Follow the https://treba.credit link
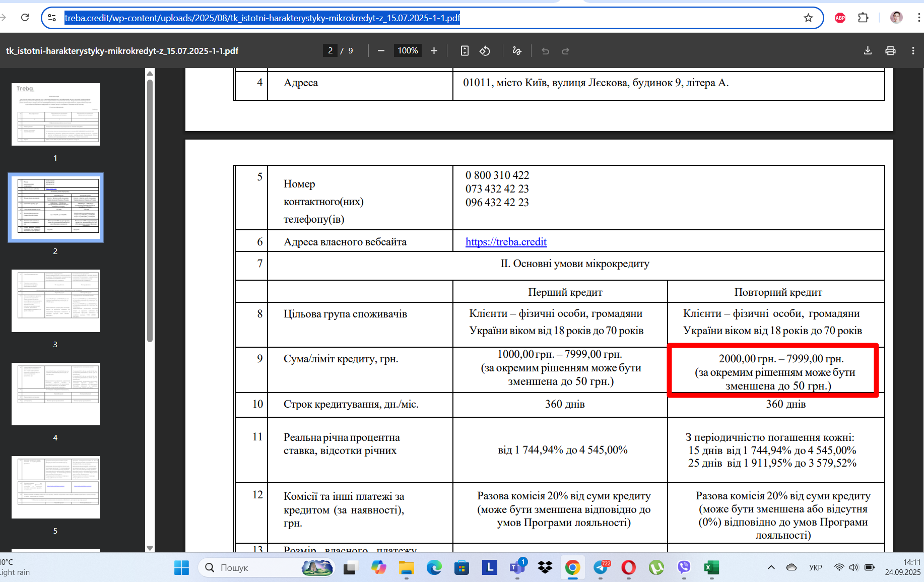This screenshot has width=924, height=582. coord(506,242)
